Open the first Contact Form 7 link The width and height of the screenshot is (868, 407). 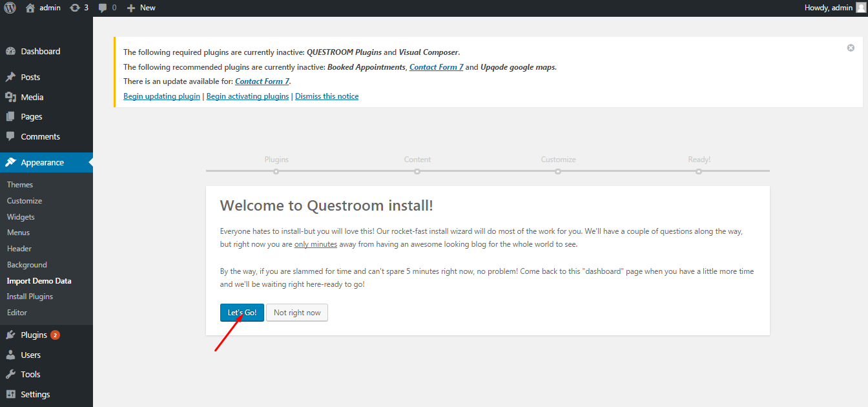click(x=437, y=67)
